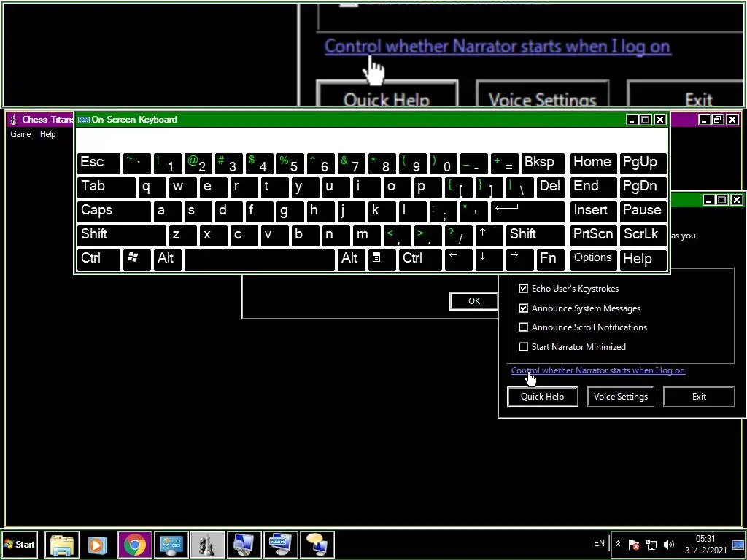747x560 pixels.
Task: Open Ease of Access Center taskbar icon
Action: coord(171,544)
